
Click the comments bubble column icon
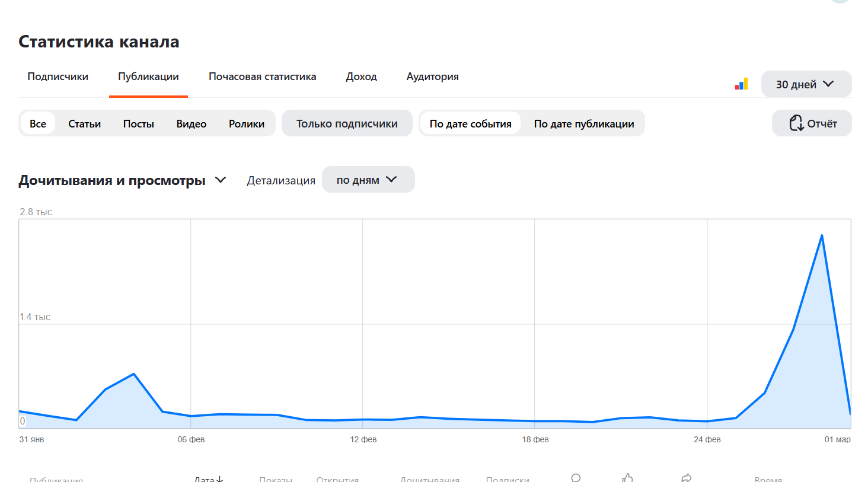pyautogui.click(x=576, y=478)
